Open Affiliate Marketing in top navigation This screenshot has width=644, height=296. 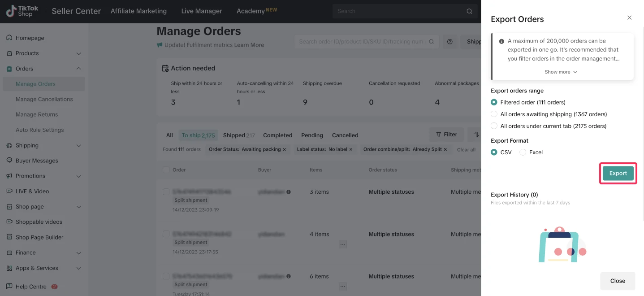point(138,11)
